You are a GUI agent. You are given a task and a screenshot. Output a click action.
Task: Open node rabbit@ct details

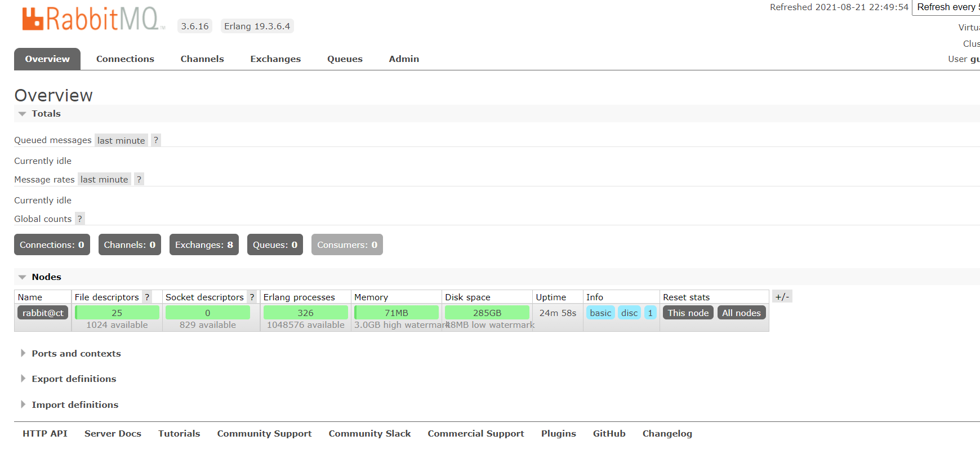[43, 313]
